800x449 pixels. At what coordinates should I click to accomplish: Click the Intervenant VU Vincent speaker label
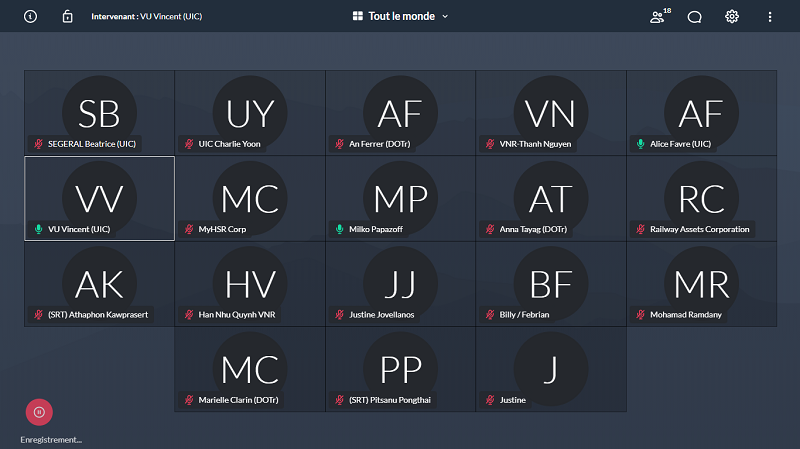point(146,16)
